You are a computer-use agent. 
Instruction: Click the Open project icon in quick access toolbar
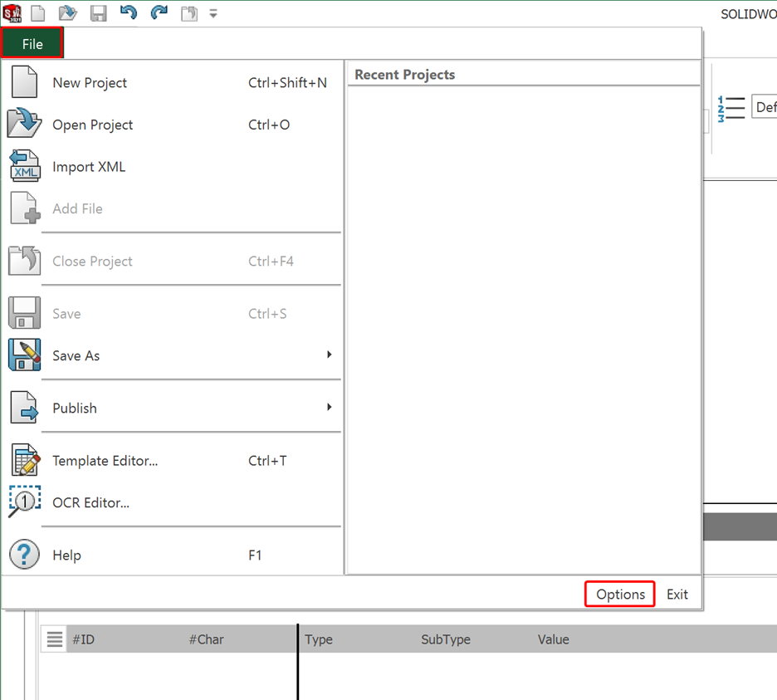tap(68, 13)
